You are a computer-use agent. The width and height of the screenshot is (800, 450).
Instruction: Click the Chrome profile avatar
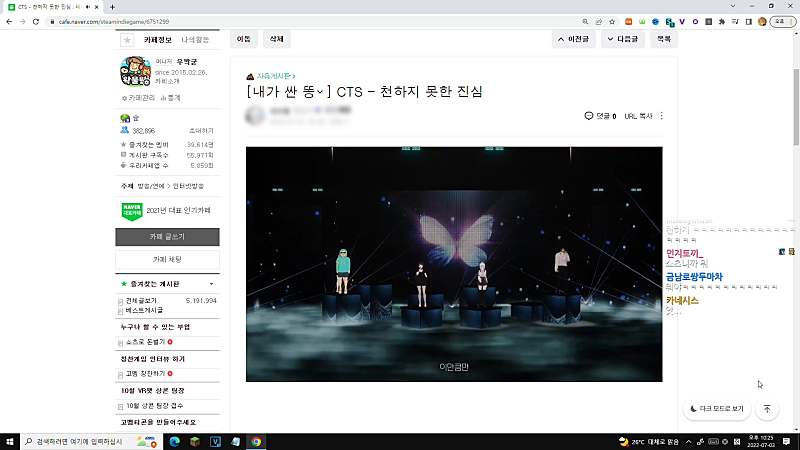pos(762,21)
